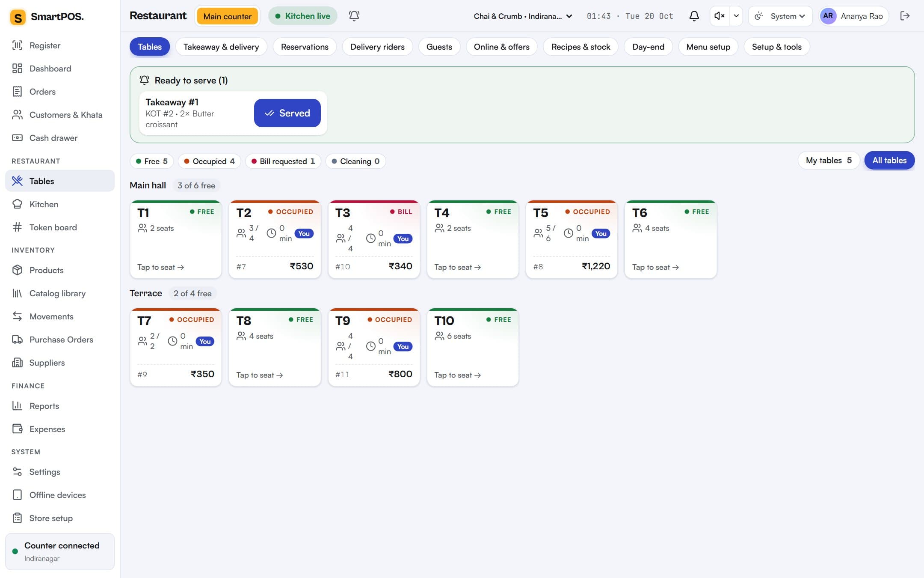Image resolution: width=924 pixels, height=578 pixels.
Task: Click the Kitchen live status pill
Action: coord(302,16)
